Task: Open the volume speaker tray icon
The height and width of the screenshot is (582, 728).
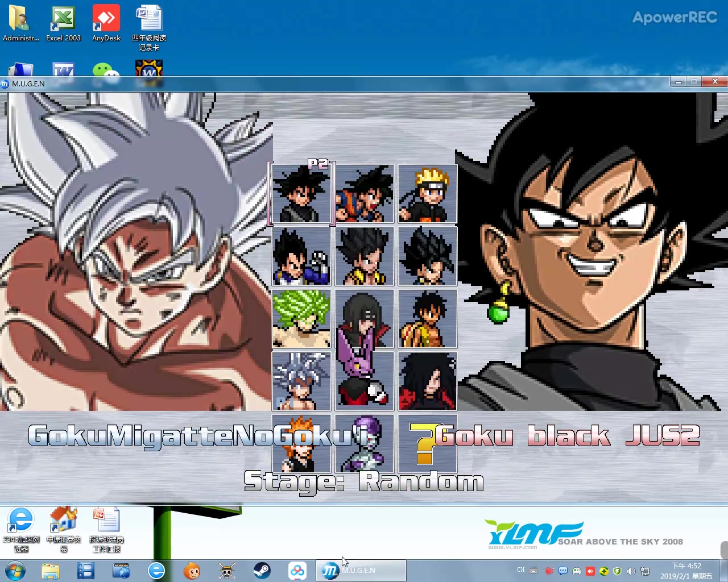Action: [x=631, y=571]
